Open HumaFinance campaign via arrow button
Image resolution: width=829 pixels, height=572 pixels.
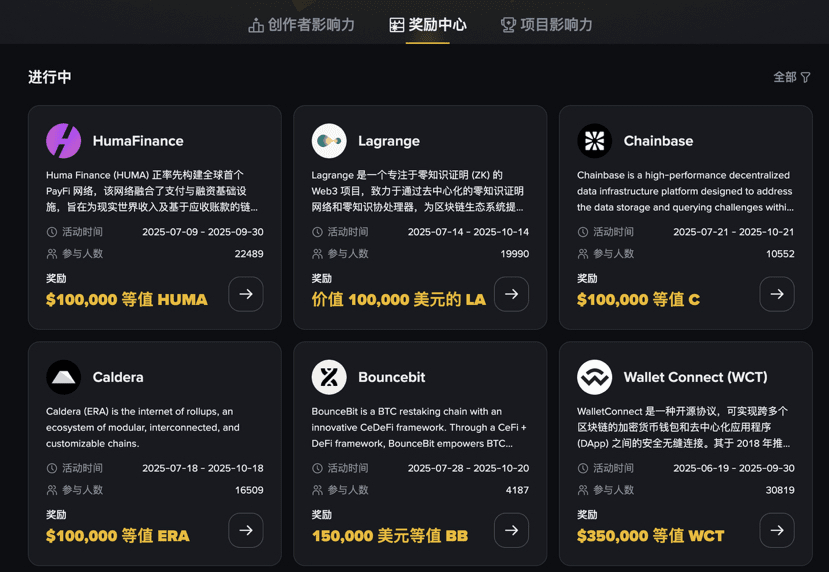coord(246,294)
